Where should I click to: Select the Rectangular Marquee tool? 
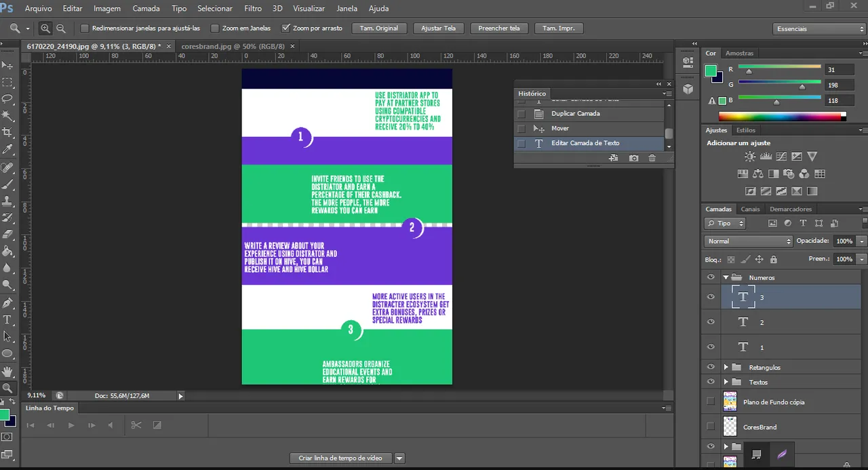[7, 82]
